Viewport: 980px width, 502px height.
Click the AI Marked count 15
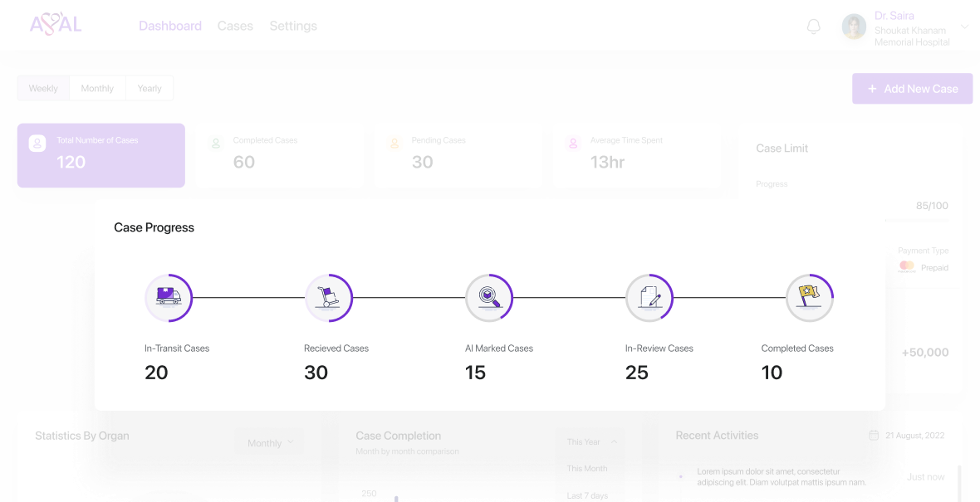475,373
